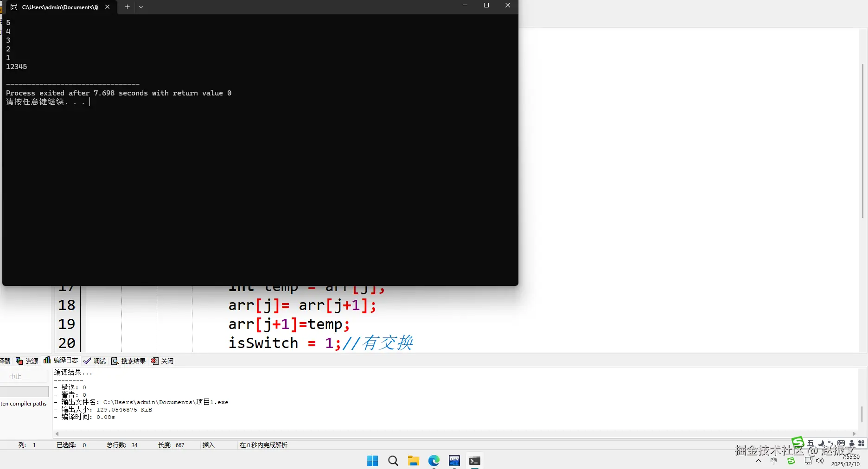This screenshot has width=868, height=469.
Task: Switch to Dev-C++ in the taskbar
Action: tap(454, 461)
